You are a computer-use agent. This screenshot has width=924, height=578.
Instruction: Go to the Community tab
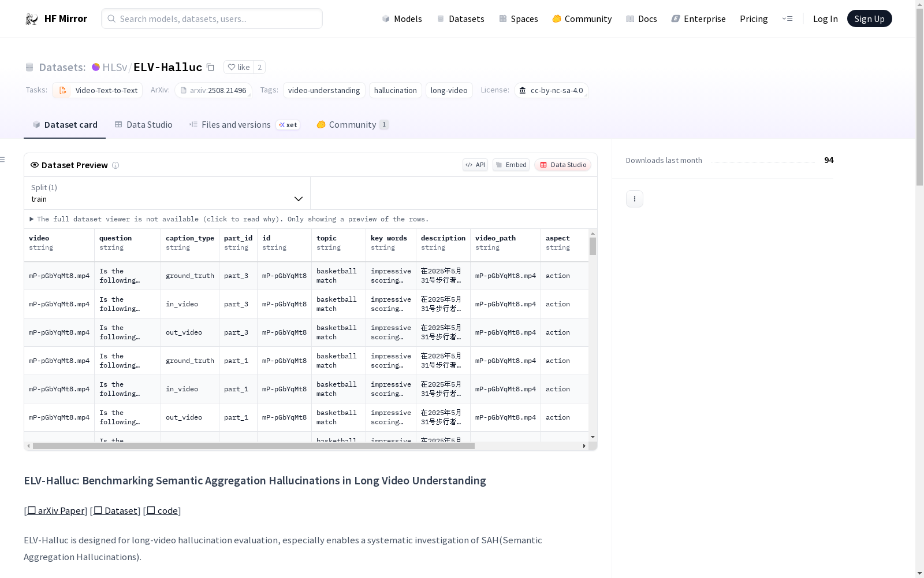click(352, 125)
